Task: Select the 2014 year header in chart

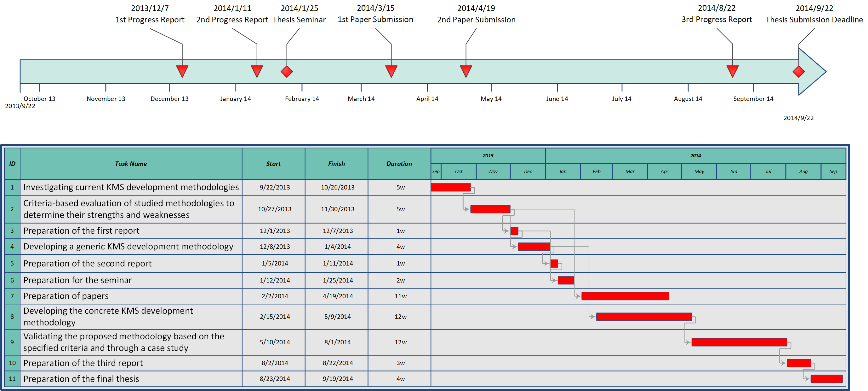Action: point(695,155)
